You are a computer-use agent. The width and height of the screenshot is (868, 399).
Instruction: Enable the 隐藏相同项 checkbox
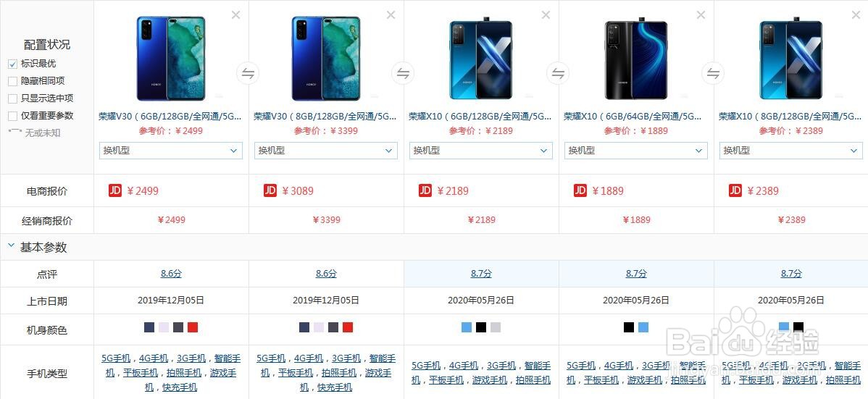tap(13, 81)
